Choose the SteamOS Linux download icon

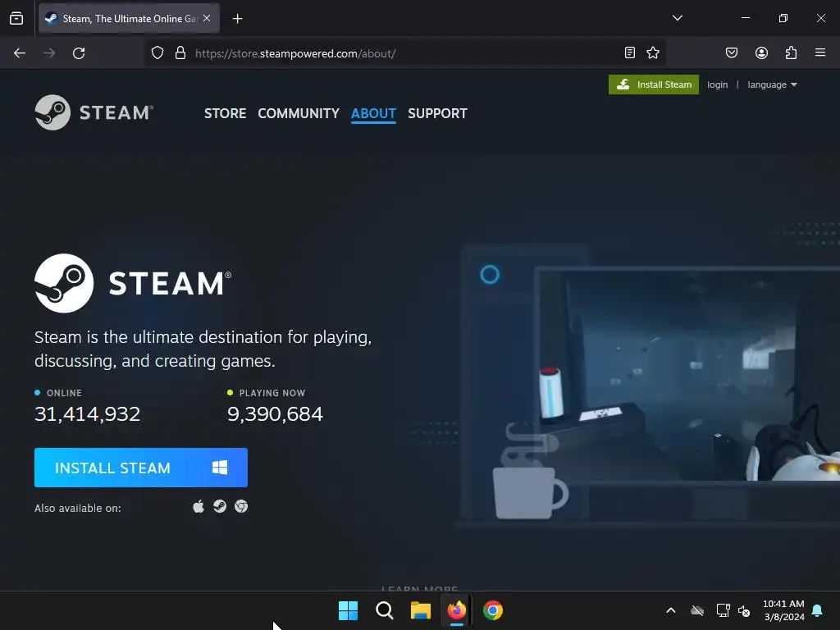coord(220,506)
